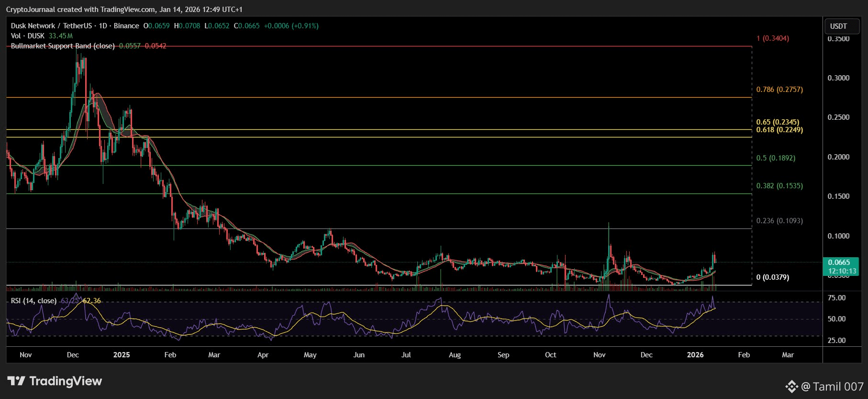Screen dimensions: 868x399
Task: Click the 0.618 (0.2249) golden pocket label
Action: [x=779, y=130]
